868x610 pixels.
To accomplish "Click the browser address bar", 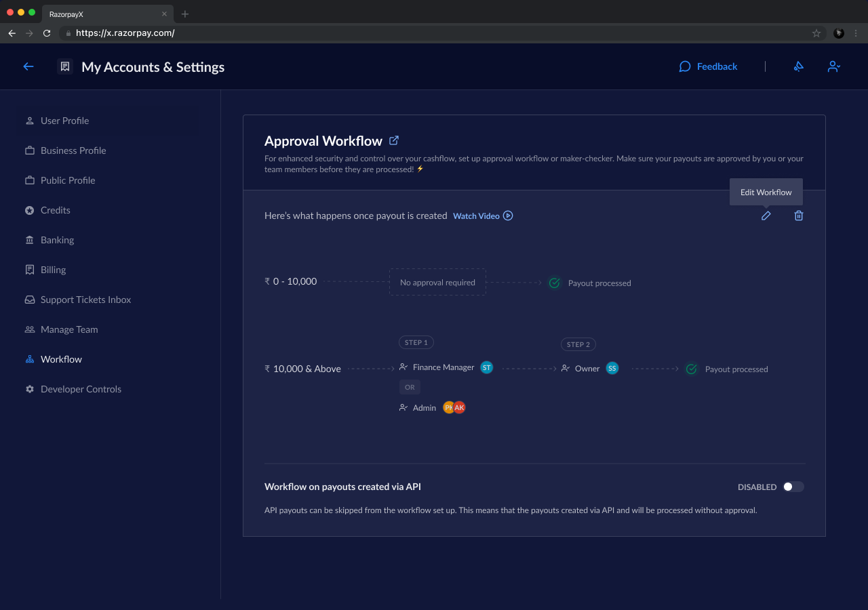I will (x=441, y=33).
